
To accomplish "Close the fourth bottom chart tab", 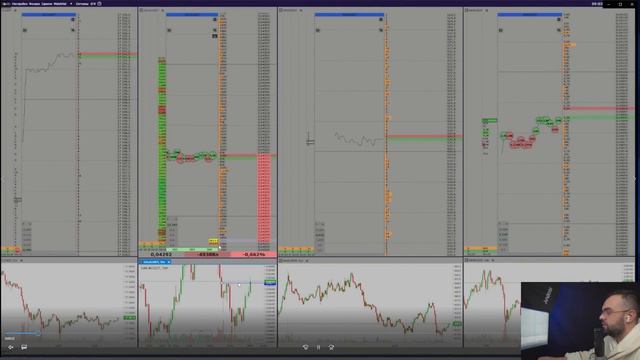I will point(493,260).
